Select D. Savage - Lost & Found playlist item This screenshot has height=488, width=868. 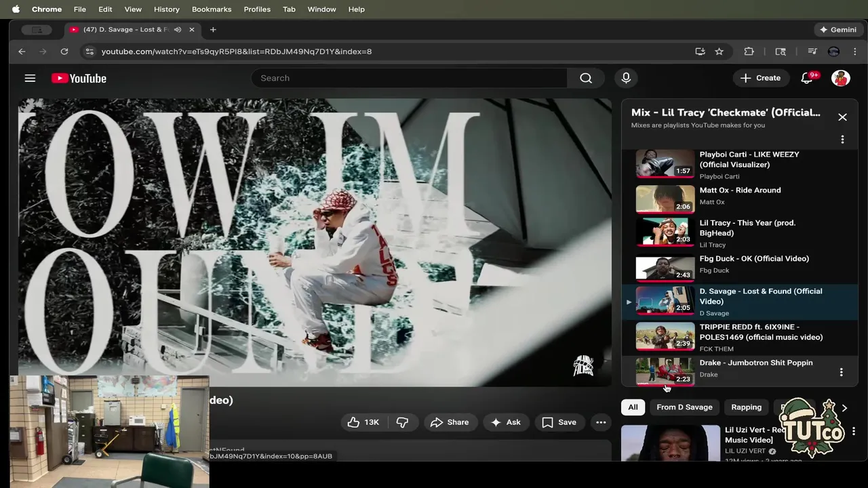739,302
